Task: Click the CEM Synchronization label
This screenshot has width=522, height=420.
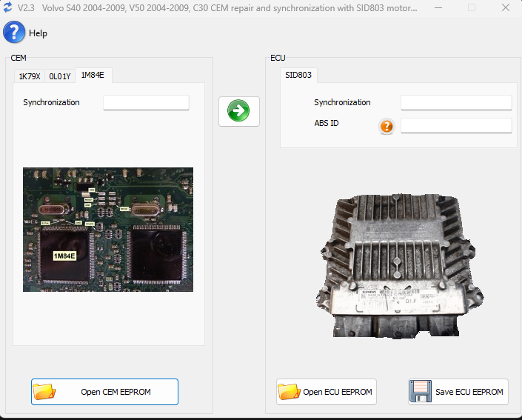Action: pyautogui.click(x=51, y=102)
